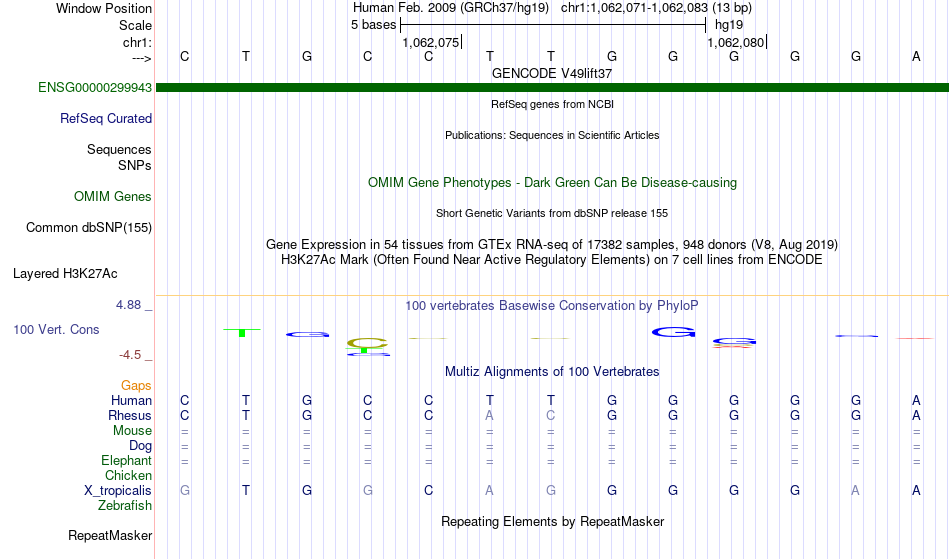The image size is (950, 559).
Task: Click Short Genetic Variants from dbSNP title
Action: tap(552, 213)
